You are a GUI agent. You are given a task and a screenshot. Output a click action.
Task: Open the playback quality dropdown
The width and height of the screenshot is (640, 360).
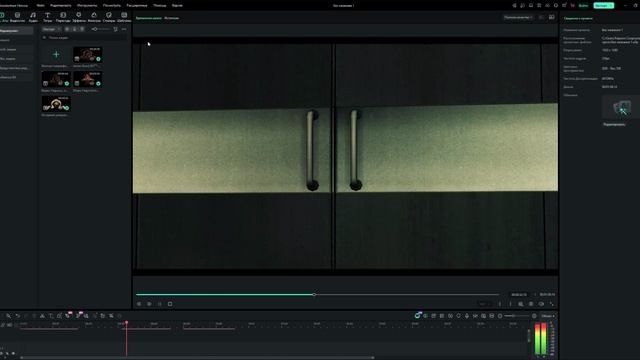(x=518, y=18)
